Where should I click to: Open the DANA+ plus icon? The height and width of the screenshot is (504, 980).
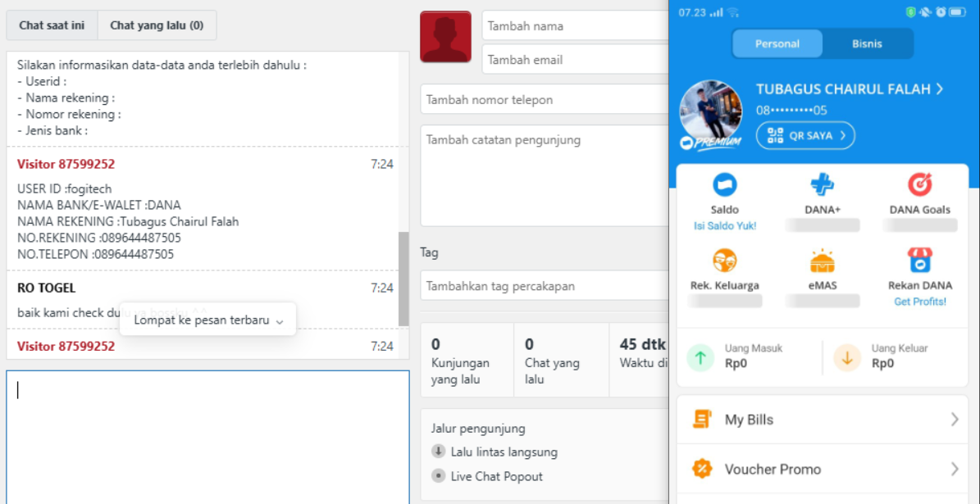tap(823, 184)
